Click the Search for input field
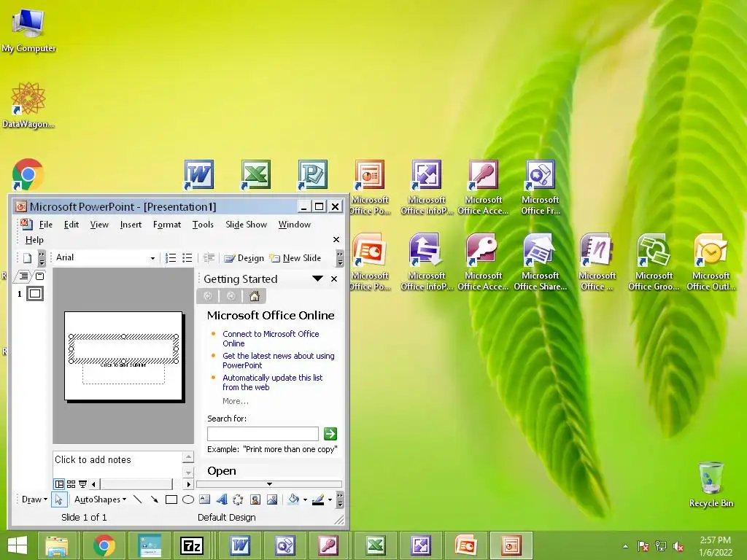This screenshot has height=560, width=747. point(263,433)
